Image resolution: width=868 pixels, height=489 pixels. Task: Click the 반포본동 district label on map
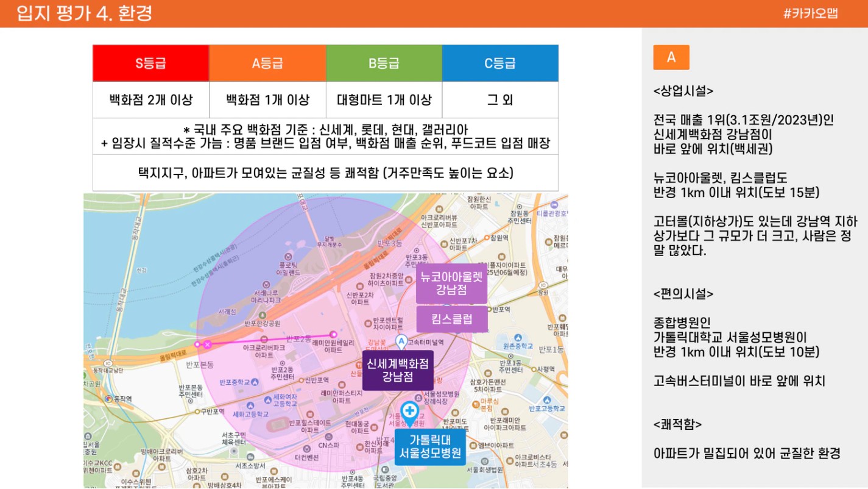[x=199, y=365]
